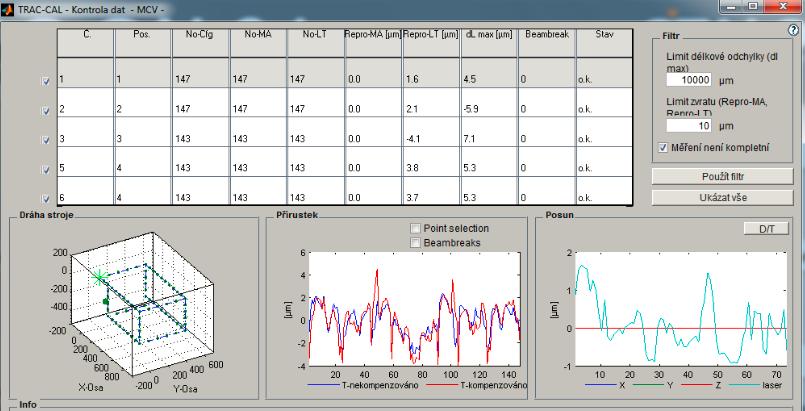Click the 'Ukázat vše' button
Image resolution: width=805 pixels, height=411 pixels.
pyautogui.click(x=723, y=198)
